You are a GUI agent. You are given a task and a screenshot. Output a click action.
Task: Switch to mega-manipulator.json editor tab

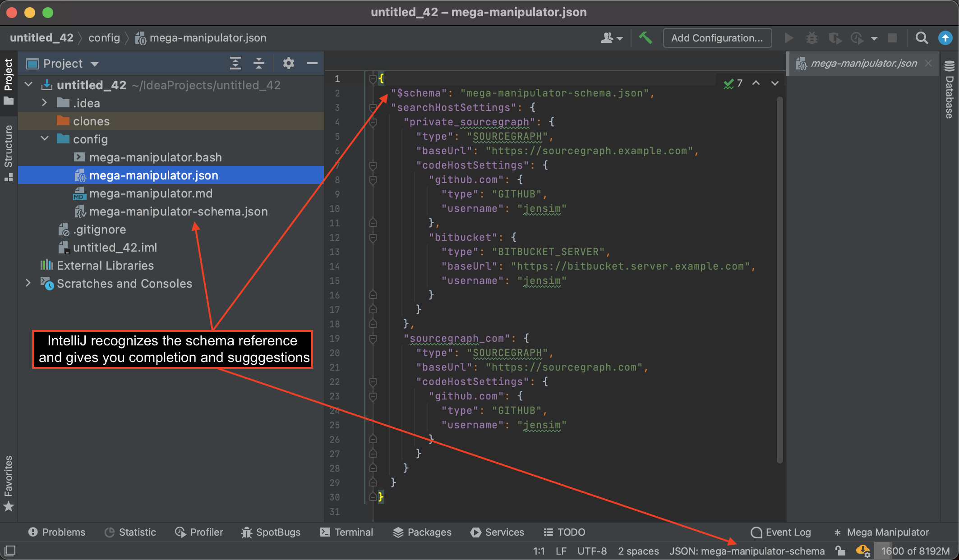(x=863, y=64)
